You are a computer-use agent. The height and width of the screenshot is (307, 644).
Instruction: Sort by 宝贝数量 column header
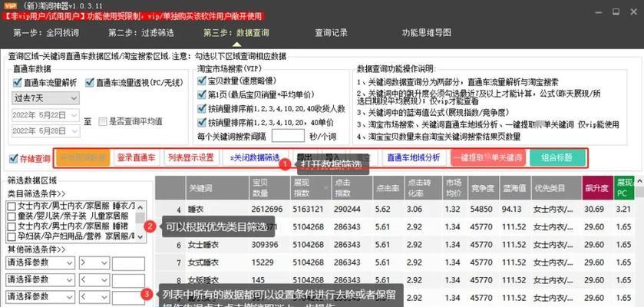[x=269, y=188]
